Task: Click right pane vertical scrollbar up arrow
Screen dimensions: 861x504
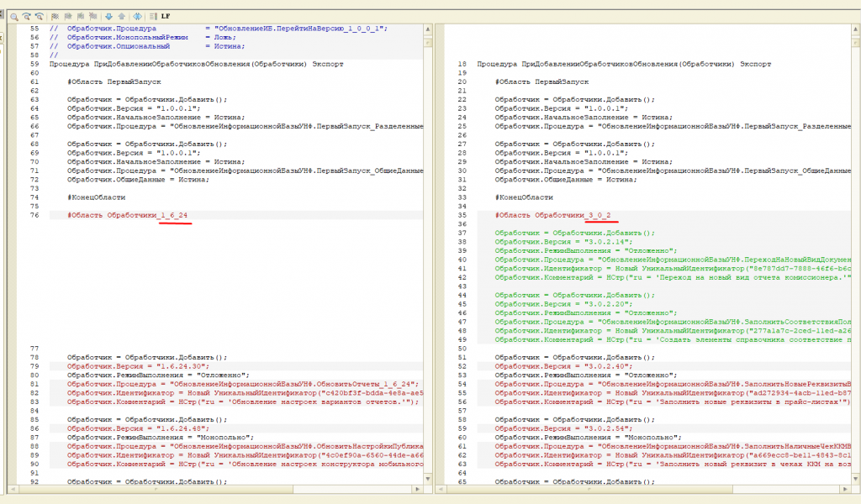Action: coord(856,29)
